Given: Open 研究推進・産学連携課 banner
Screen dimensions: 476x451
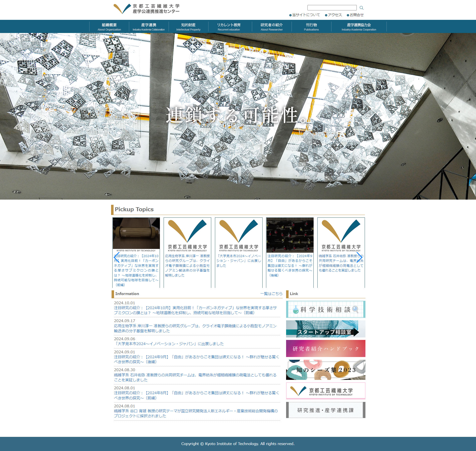Looking at the screenshot, I should pyautogui.click(x=326, y=410).
